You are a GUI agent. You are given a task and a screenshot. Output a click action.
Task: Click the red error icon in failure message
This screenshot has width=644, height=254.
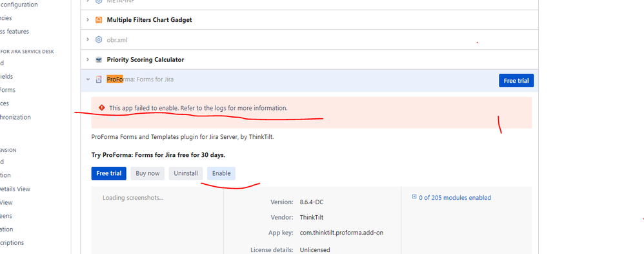pos(102,108)
